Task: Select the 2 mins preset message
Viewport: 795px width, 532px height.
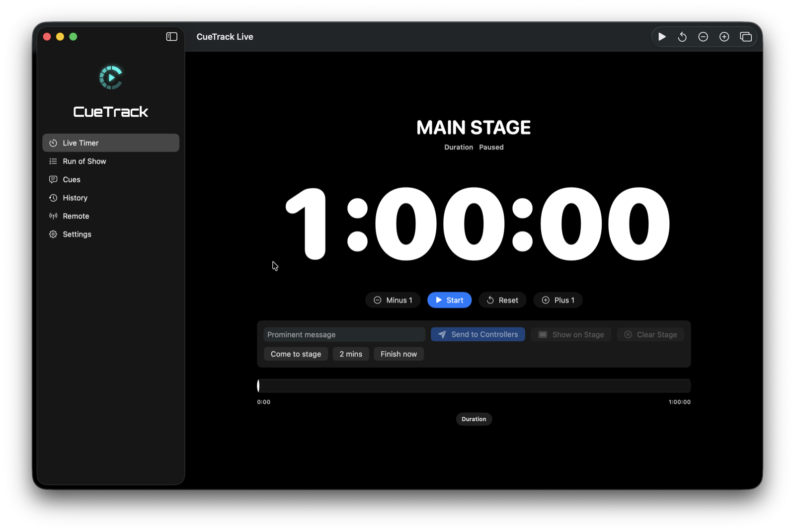Action: [351, 354]
